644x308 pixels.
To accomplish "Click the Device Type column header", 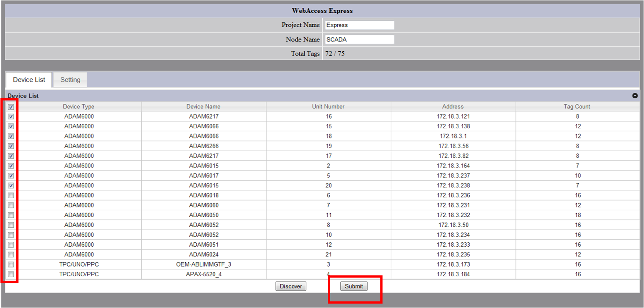I will click(78, 107).
